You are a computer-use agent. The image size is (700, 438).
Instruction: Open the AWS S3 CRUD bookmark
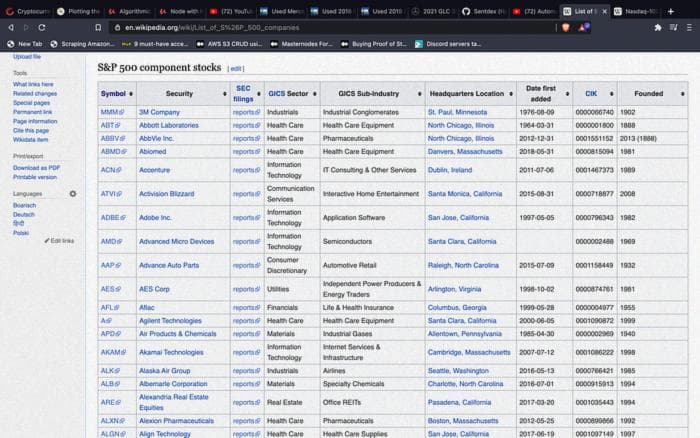229,44
